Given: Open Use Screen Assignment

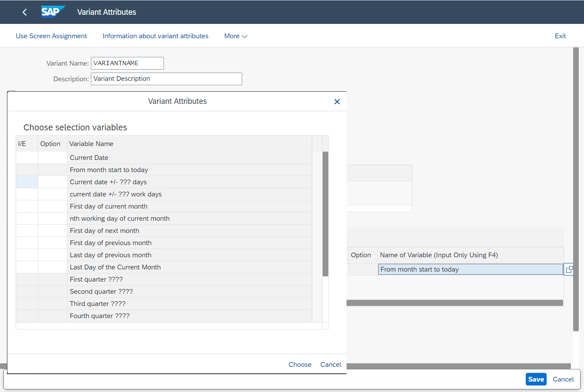Looking at the screenshot, I should coord(51,36).
